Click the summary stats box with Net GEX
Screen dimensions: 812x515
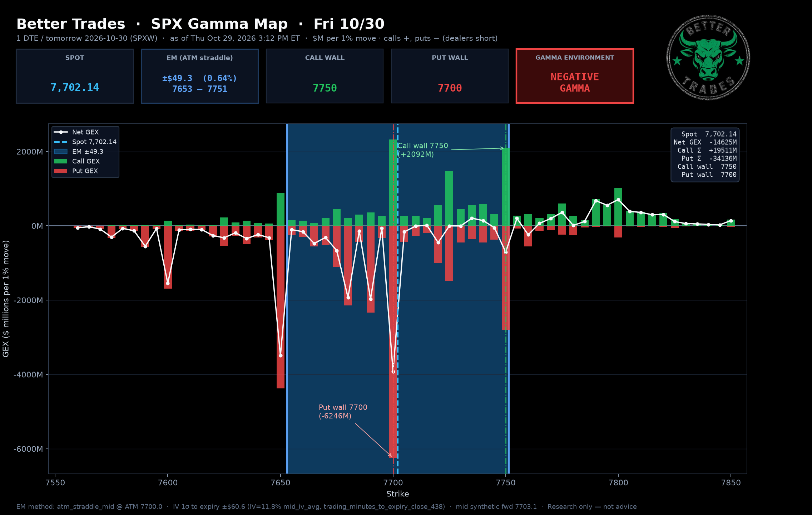pos(705,155)
